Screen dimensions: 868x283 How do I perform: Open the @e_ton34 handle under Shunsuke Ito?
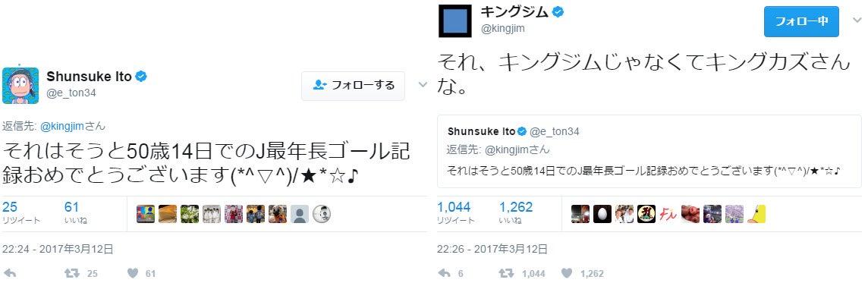pos(71,93)
